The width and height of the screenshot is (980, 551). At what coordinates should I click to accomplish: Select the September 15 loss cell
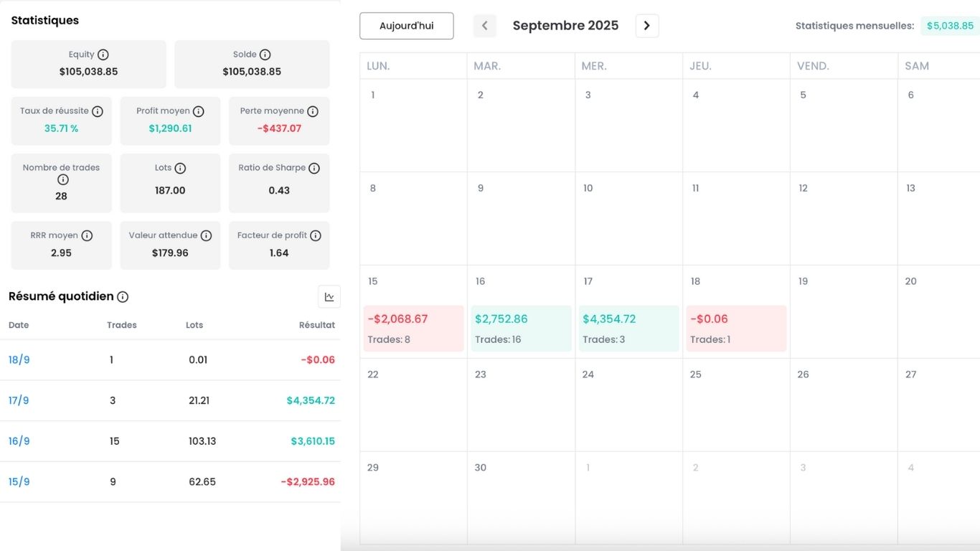click(x=413, y=329)
